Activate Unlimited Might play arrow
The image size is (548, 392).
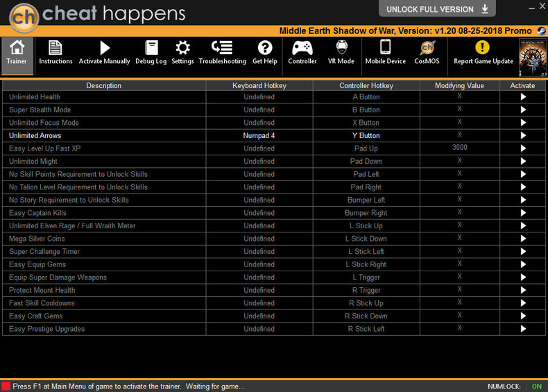click(x=523, y=161)
